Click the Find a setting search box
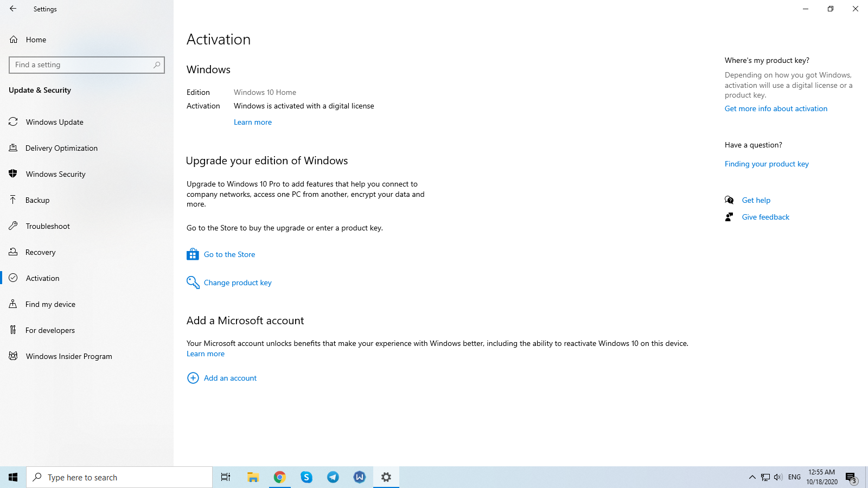The width and height of the screenshot is (868, 488). point(87,65)
